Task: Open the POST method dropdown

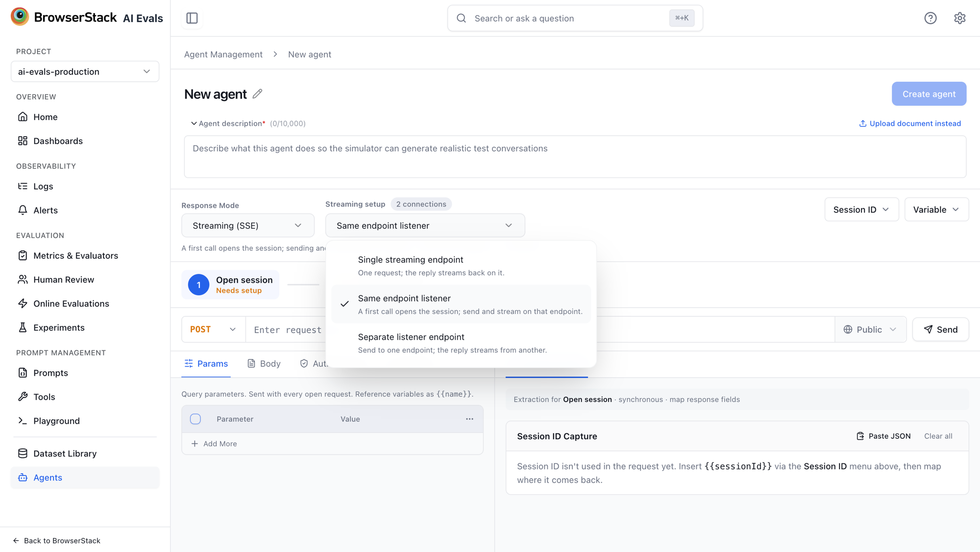Action: 214,329
